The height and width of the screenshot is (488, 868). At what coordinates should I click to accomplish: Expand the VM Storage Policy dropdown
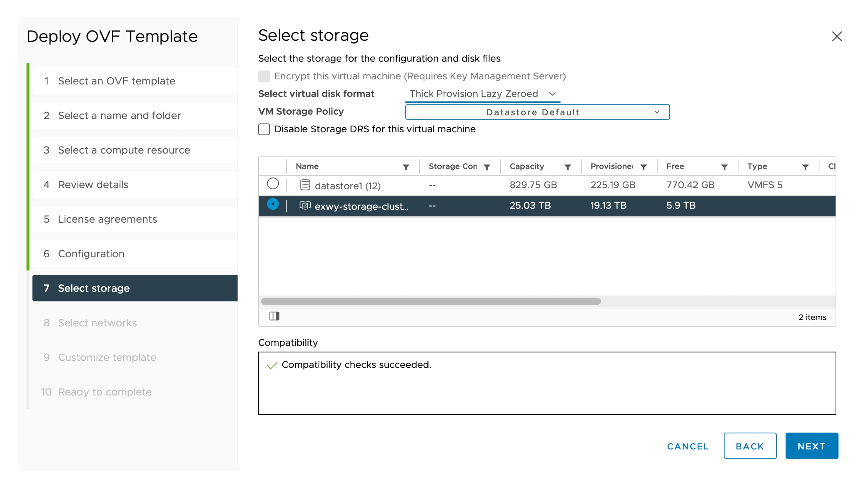point(537,112)
